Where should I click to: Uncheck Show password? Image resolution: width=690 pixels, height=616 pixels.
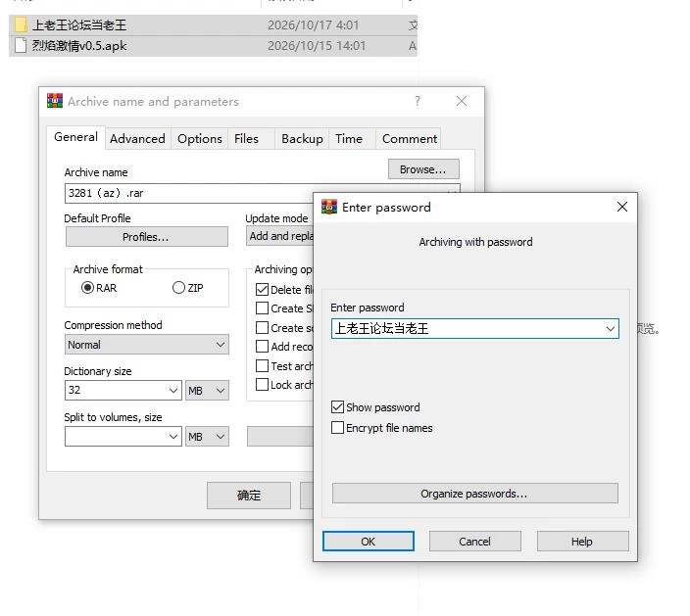337,407
